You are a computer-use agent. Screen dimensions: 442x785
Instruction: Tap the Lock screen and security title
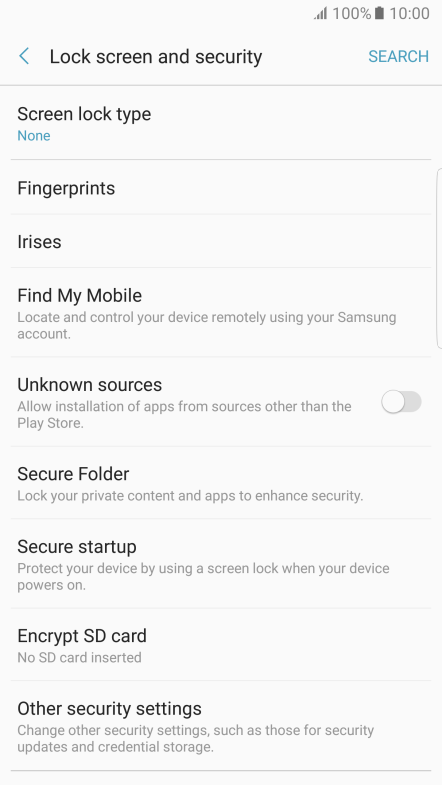[156, 57]
